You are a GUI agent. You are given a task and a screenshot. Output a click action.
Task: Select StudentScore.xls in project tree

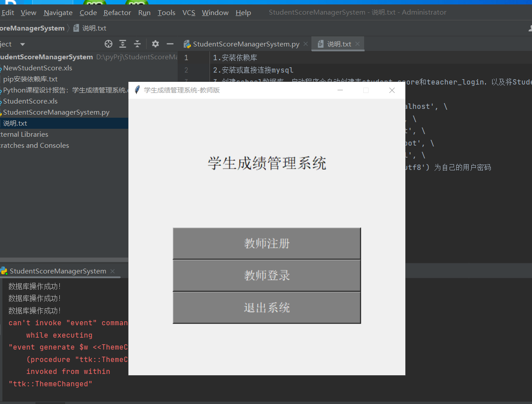click(x=30, y=101)
